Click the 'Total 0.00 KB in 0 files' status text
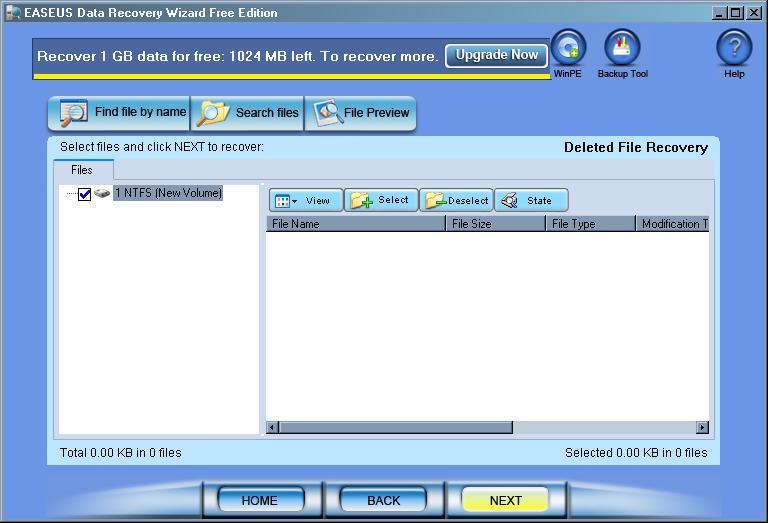 120,453
